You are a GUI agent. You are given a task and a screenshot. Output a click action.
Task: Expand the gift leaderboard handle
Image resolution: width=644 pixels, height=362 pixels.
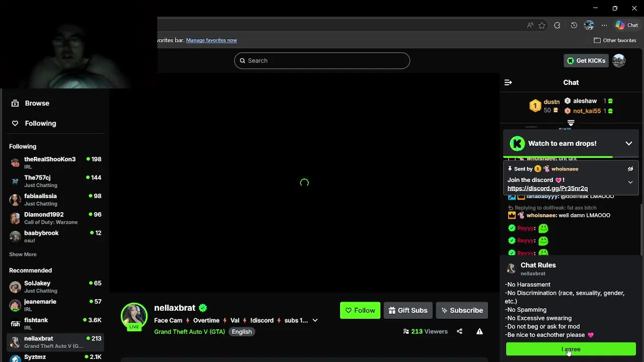pos(571,123)
